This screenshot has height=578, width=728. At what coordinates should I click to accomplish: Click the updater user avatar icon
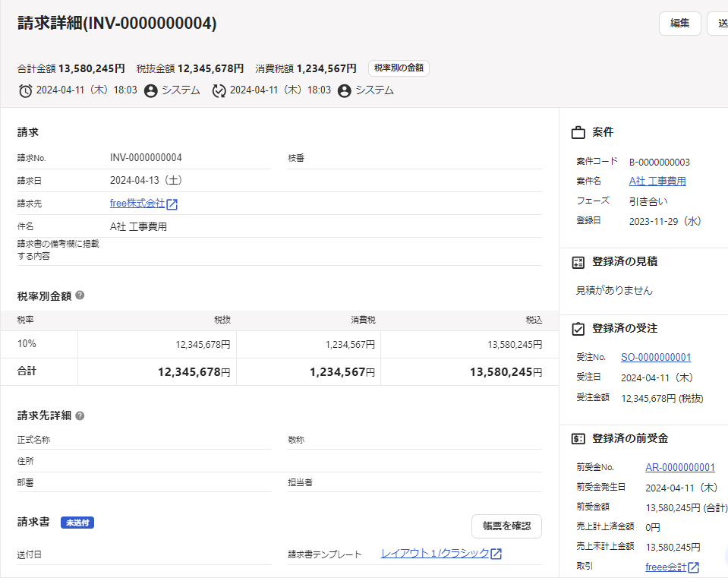[x=344, y=90]
